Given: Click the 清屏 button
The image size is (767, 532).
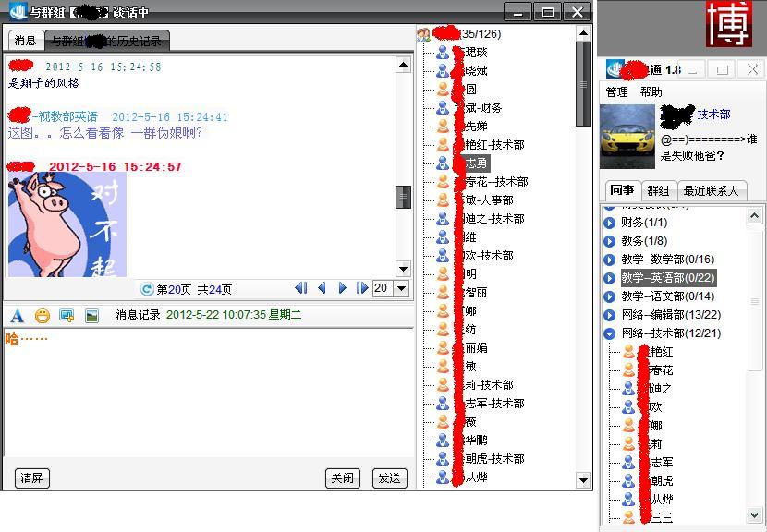Looking at the screenshot, I should [x=32, y=478].
